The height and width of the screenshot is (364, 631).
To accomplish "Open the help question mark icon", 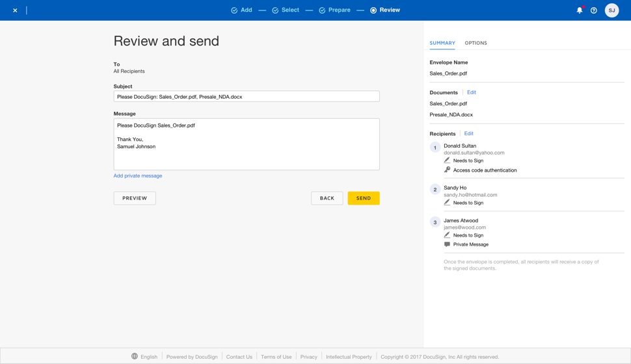I will 593,10.
